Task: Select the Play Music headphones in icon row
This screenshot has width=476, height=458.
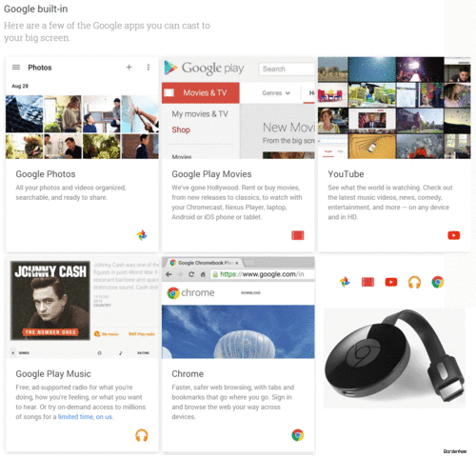Action: pyautogui.click(x=414, y=282)
